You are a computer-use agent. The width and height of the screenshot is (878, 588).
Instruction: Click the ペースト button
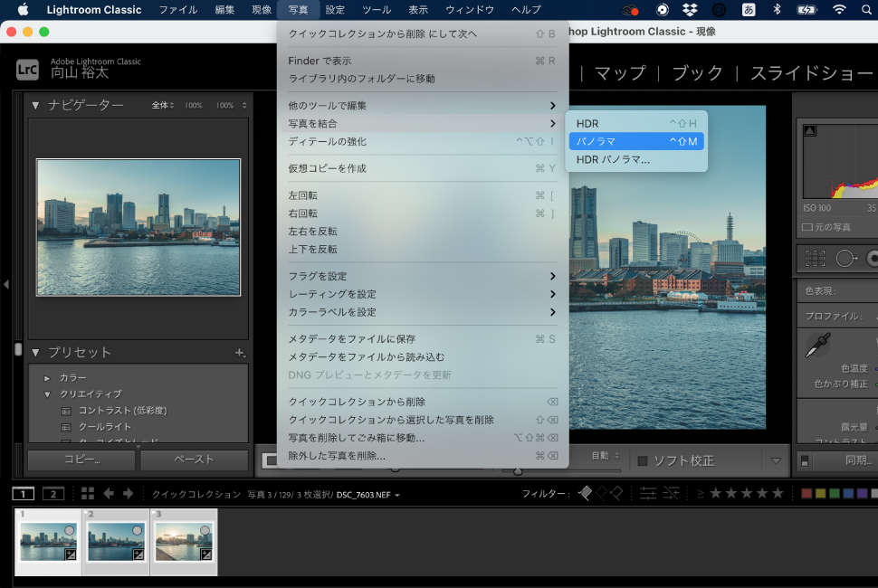click(x=195, y=460)
